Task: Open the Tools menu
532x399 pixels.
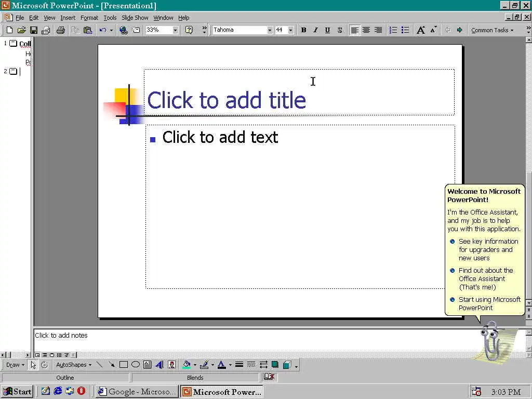Action: (110, 18)
